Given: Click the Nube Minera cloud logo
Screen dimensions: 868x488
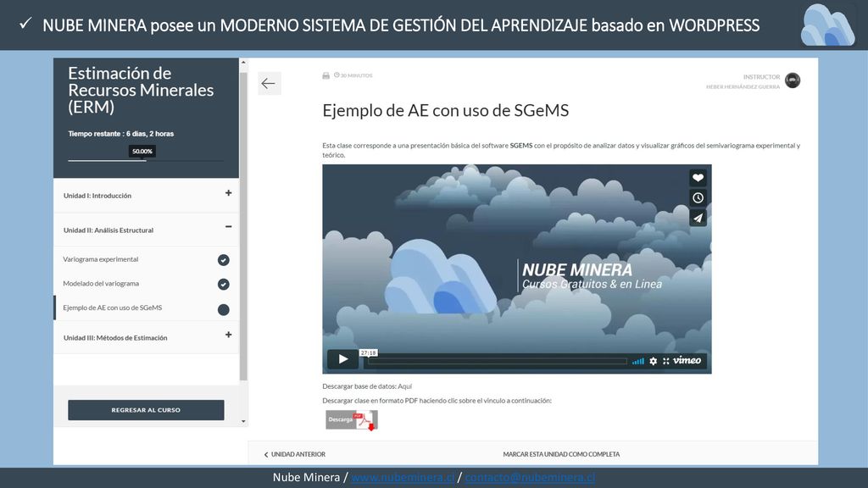Looking at the screenshot, I should click(x=827, y=25).
